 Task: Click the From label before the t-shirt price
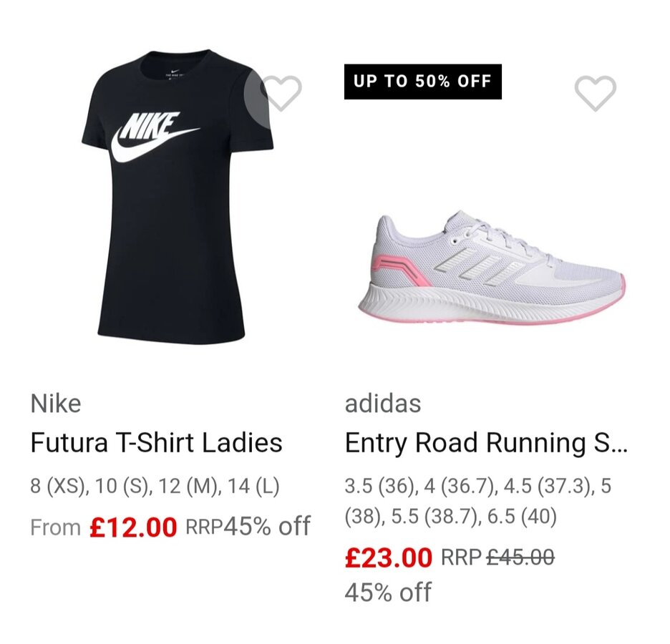[x=55, y=528]
